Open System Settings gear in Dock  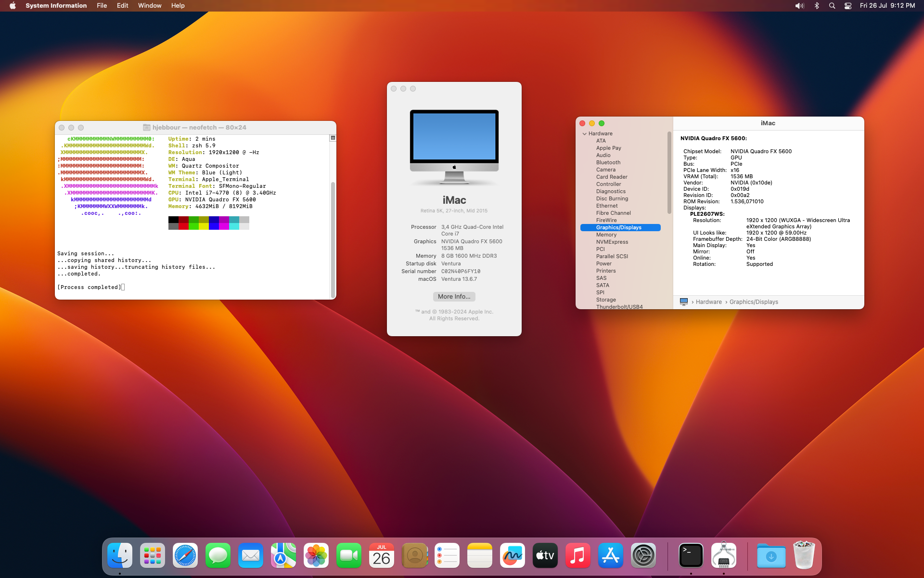click(x=643, y=555)
